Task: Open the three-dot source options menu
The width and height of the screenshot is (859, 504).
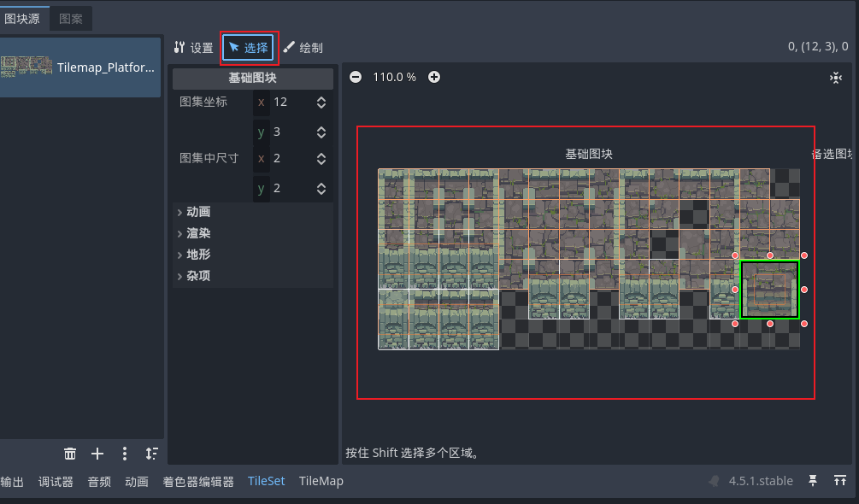Action: click(x=125, y=454)
